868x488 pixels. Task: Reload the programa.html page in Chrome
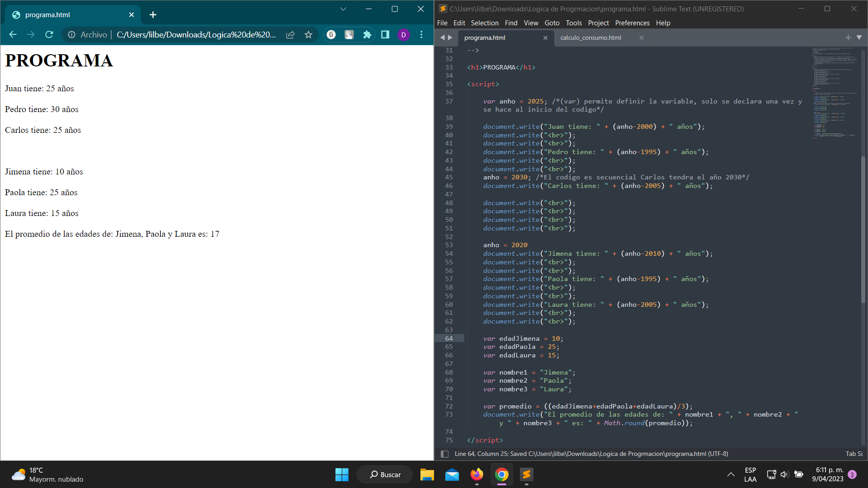pos(49,35)
